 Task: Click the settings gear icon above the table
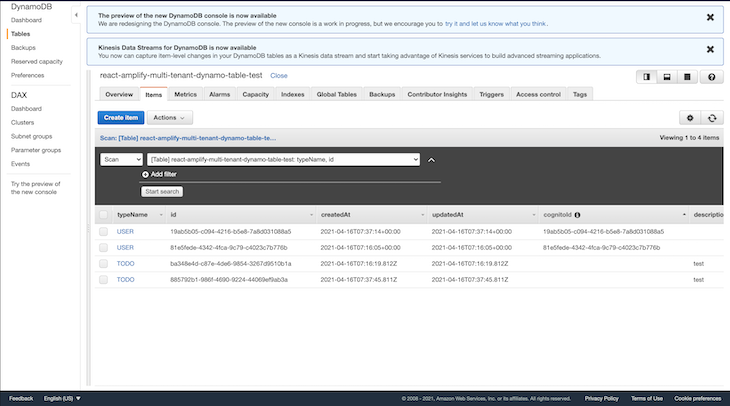coord(687,118)
